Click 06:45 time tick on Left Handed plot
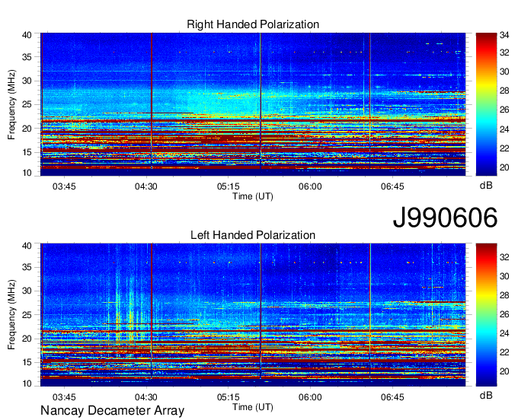Screen dimensions: 518x420 pos(392,397)
